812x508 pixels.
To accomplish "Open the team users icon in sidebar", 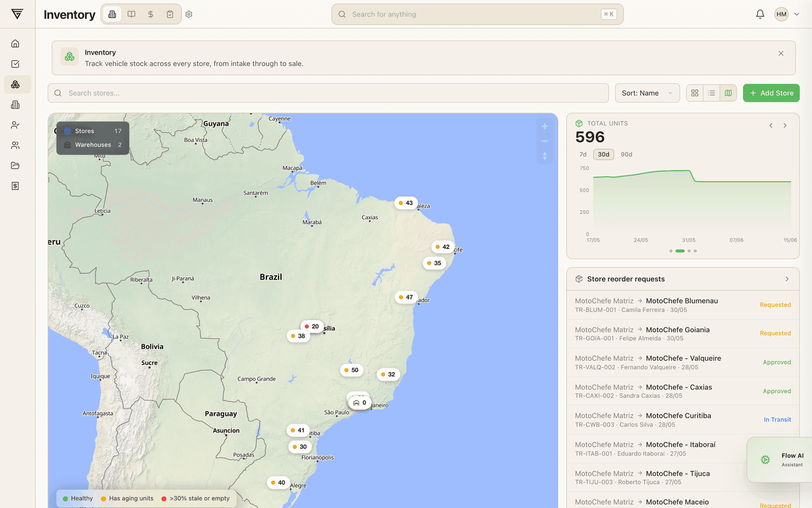I will (x=15, y=145).
